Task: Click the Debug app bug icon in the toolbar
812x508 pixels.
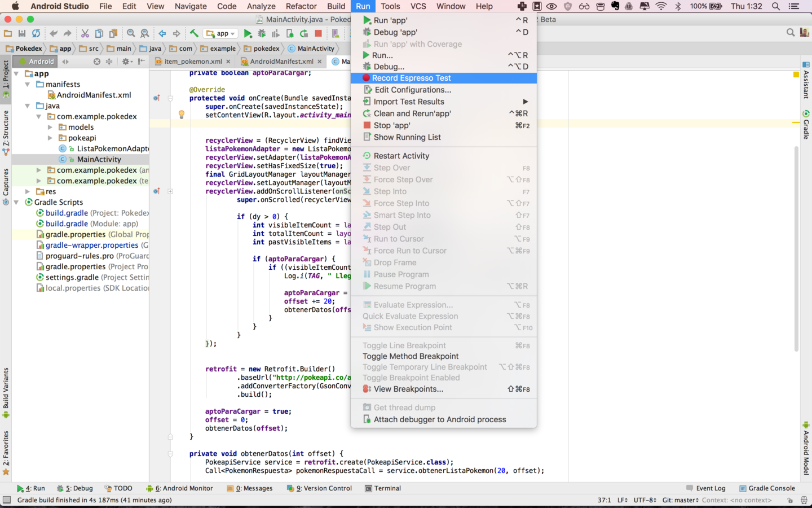Action: [262, 33]
